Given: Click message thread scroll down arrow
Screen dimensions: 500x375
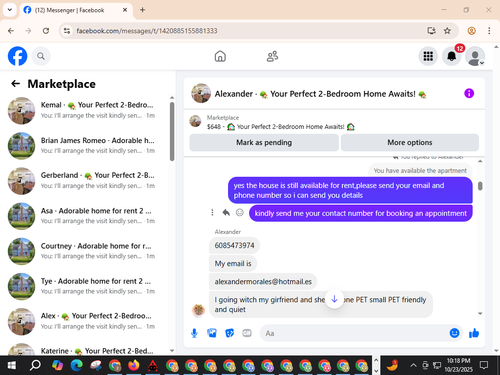Looking at the screenshot, I should click(x=480, y=313).
